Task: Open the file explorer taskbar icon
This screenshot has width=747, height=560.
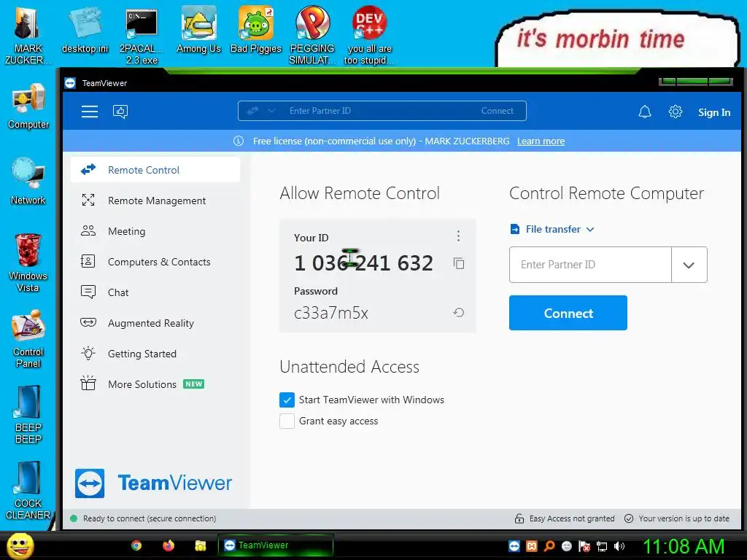Action: pyautogui.click(x=200, y=545)
